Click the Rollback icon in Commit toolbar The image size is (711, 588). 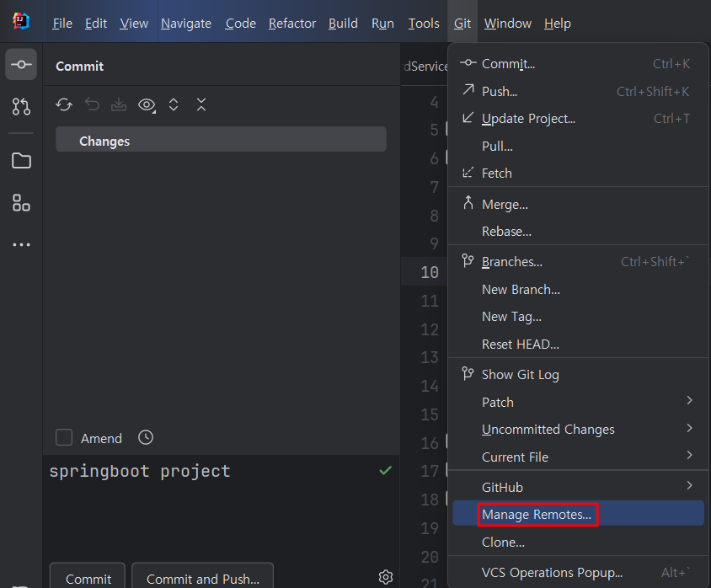(92, 104)
